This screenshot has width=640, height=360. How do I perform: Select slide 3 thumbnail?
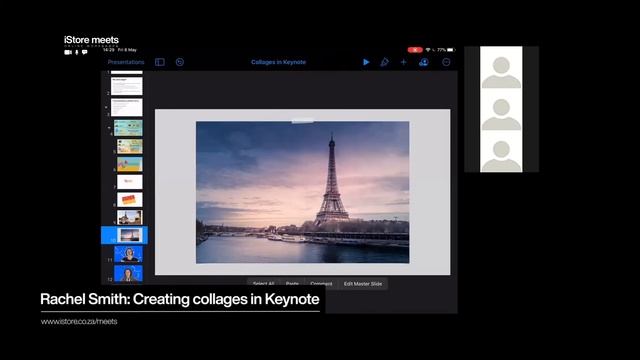[x=127, y=107]
